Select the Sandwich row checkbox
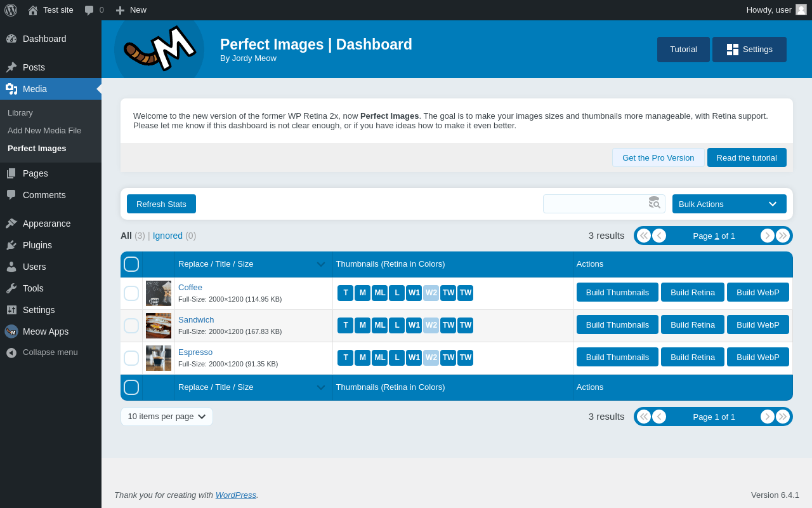The width and height of the screenshot is (812, 508). pos(131,326)
